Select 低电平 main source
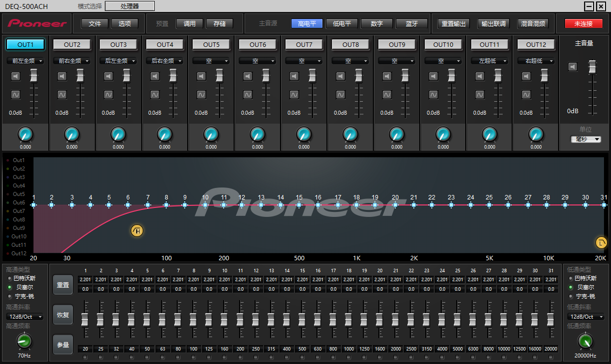The width and height of the screenshot is (611, 364). tap(342, 23)
